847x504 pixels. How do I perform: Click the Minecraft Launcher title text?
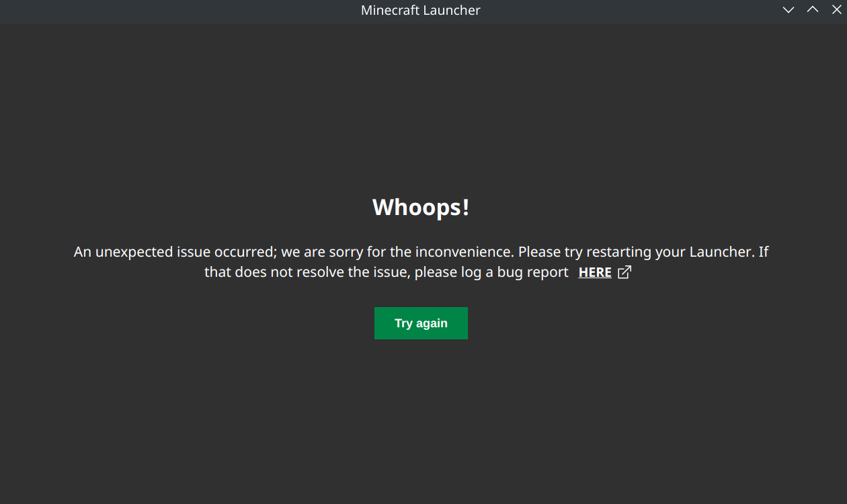[x=421, y=10]
